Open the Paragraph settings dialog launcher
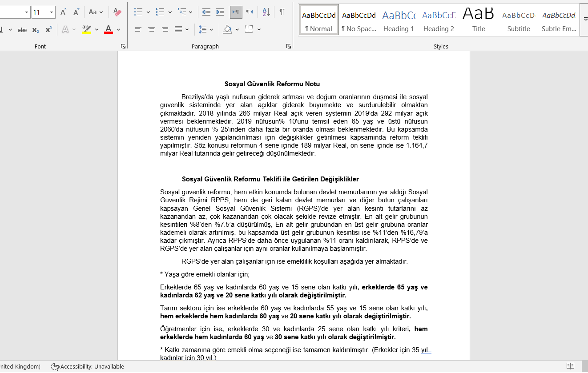The width and height of the screenshot is (588, 373). pos(289,46)
